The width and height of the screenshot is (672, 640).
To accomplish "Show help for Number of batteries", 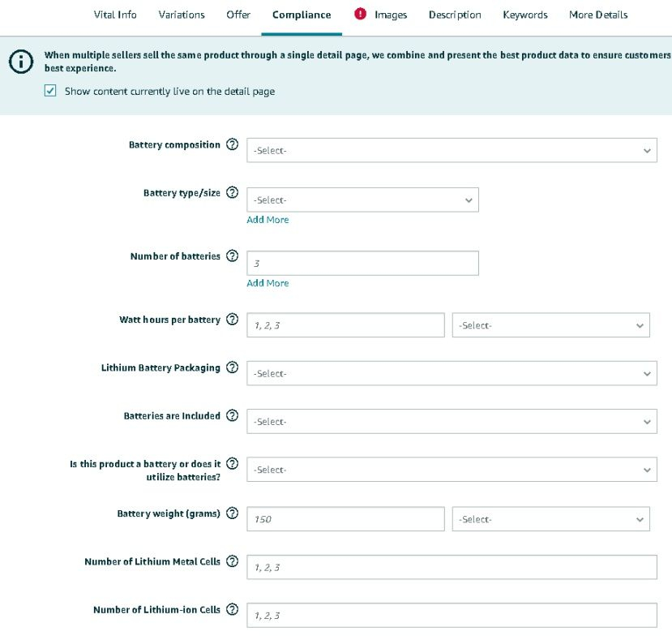I will pyautogui.click(x=233, y=256).
